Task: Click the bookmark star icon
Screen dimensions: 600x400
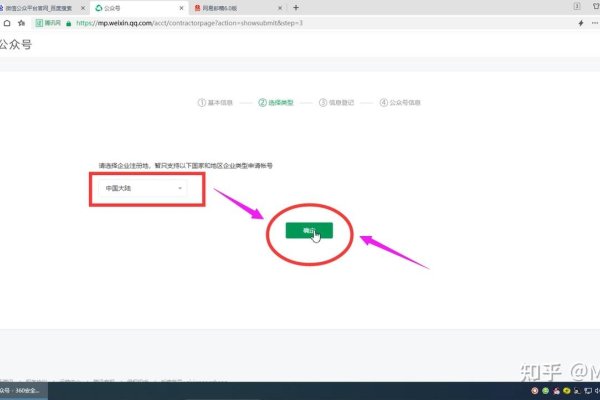Action: (x=21, y=23)
